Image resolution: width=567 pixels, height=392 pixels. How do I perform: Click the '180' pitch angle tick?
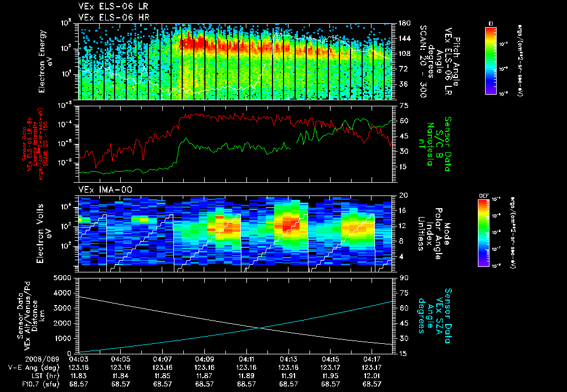pyautogui.click(x=405, y=23)
